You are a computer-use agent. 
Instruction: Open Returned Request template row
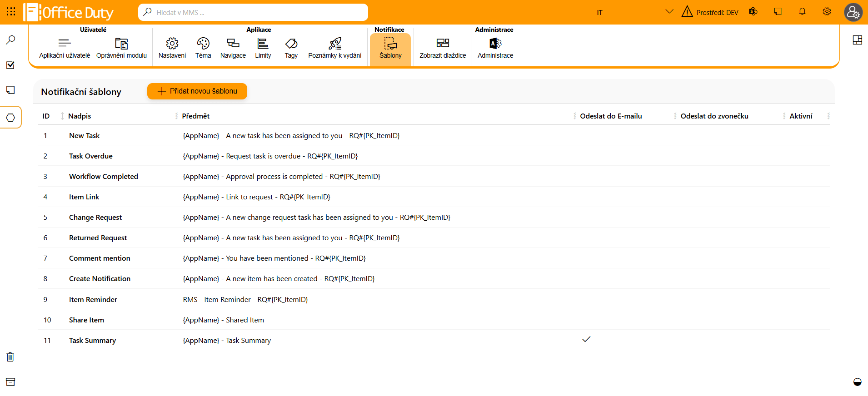434,238
